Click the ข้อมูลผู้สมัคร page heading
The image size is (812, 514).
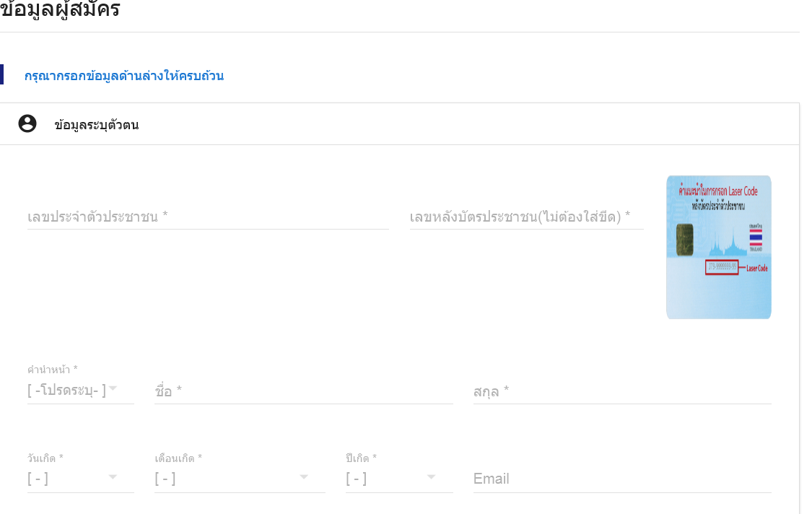pyautogui.click(x=60, y=9)
